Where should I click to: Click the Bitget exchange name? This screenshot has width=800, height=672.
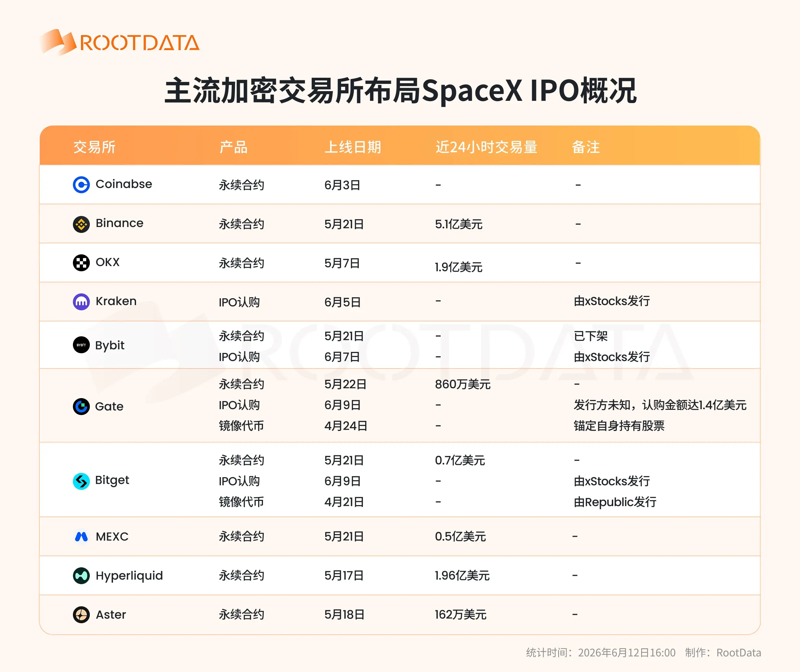click(112, 480)
